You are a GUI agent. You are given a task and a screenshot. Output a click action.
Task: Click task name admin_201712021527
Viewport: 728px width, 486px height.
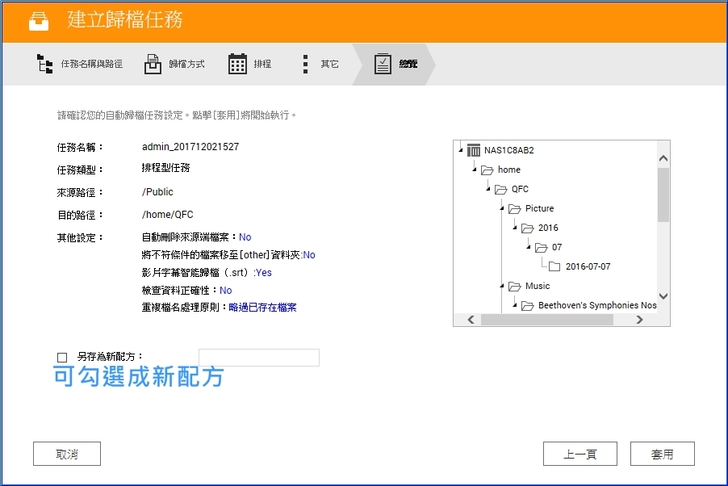(x=190, y=147)
